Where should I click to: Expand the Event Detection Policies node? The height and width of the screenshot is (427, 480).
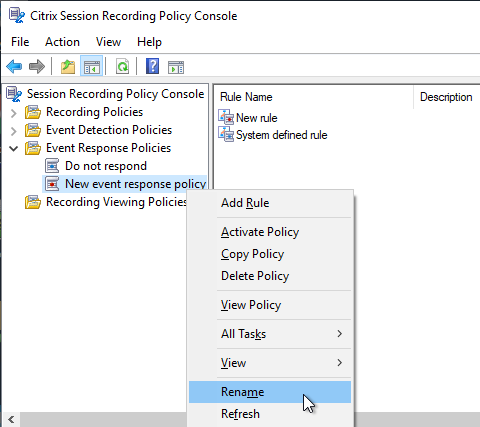pos(14,131)
